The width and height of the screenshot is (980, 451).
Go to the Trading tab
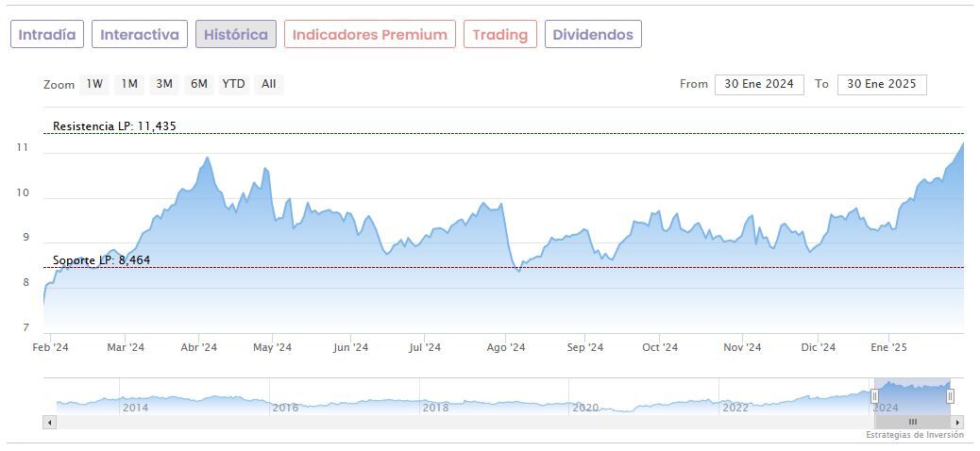pos(500,35)
